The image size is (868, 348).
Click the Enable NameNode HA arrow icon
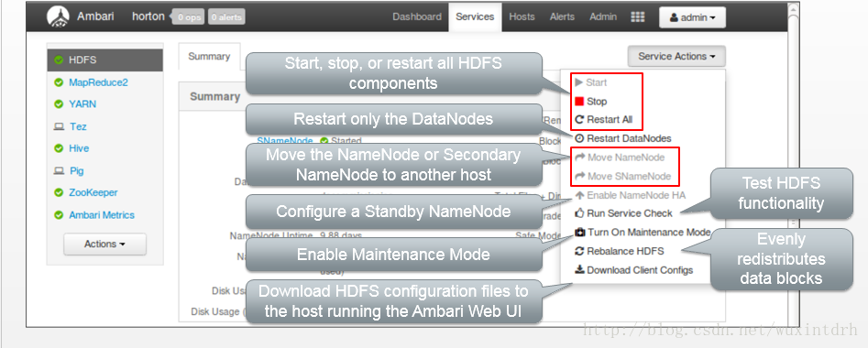579,195
